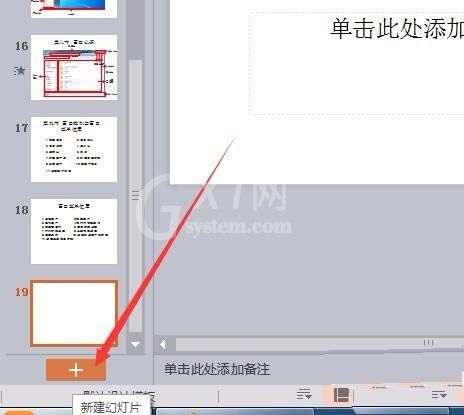Select slide 16 thumbnail

pyautogui.click(x=74, y=67)
